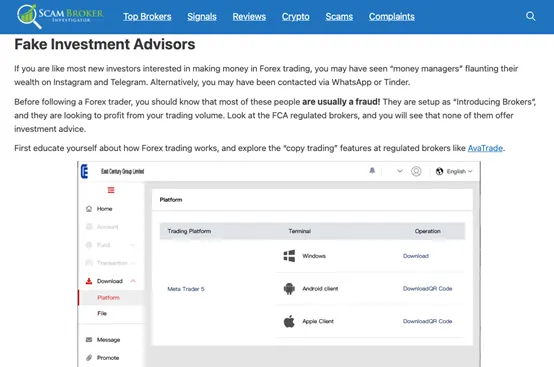Click the Trading Platform column header
Screen dimensions: 554x367
coord(189,231)
